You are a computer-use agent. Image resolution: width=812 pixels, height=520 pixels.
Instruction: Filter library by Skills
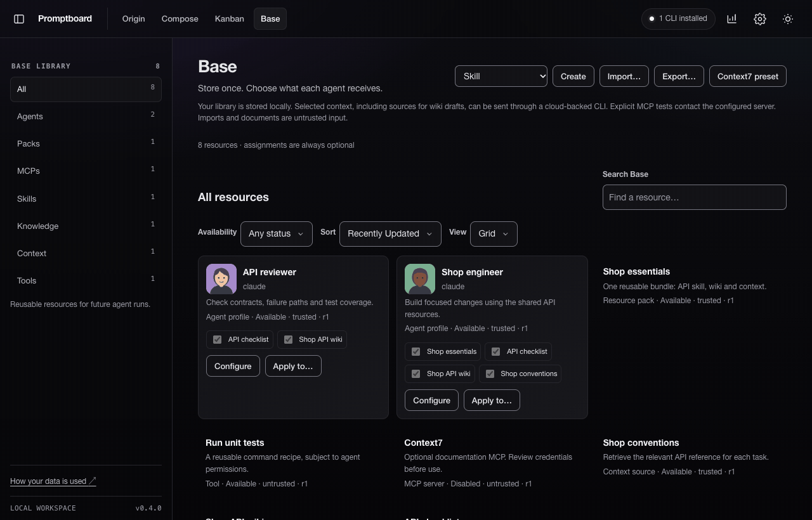[x=86, y=199]
